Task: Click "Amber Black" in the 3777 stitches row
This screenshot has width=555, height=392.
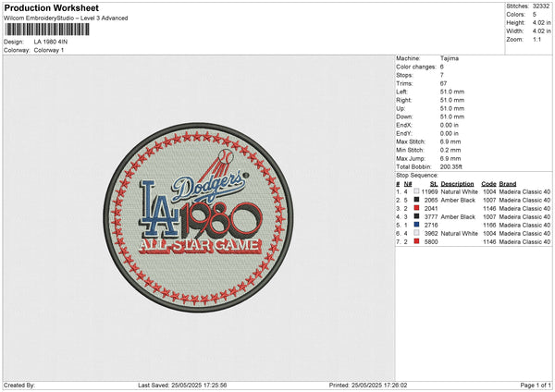Action: pyautogui.click(x=458, y=216)
